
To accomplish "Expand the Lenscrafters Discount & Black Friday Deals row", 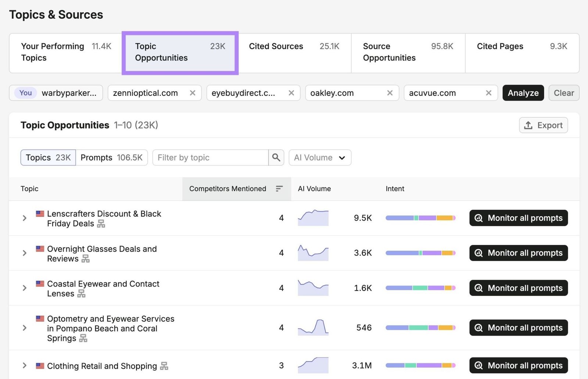I will point(24,218).
